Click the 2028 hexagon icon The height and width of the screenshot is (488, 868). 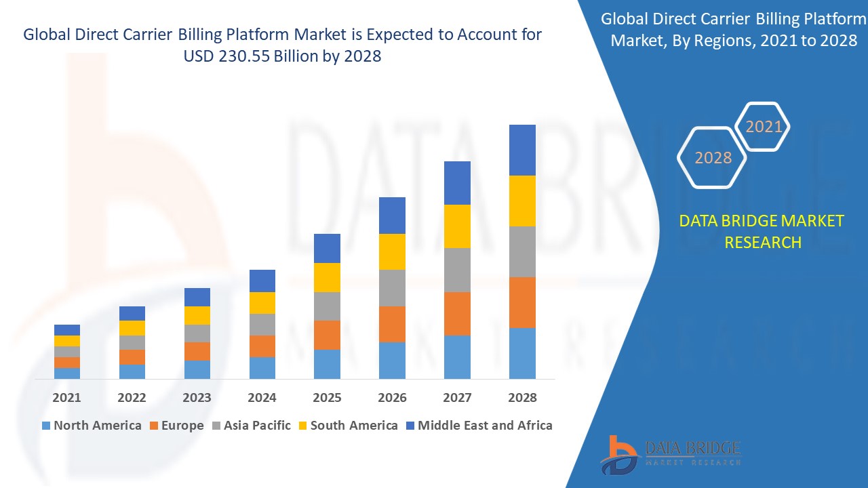click(712, 157)
